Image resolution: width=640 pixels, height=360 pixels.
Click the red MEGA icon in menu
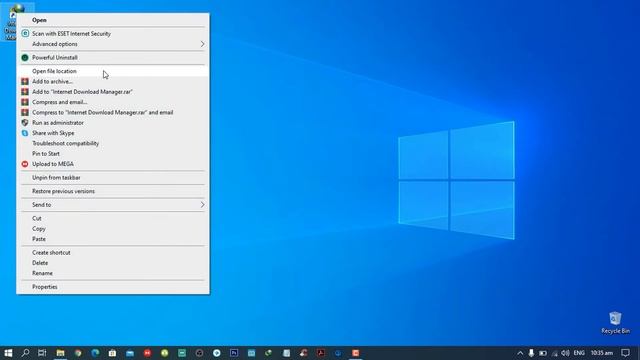[x=25, y=164]
